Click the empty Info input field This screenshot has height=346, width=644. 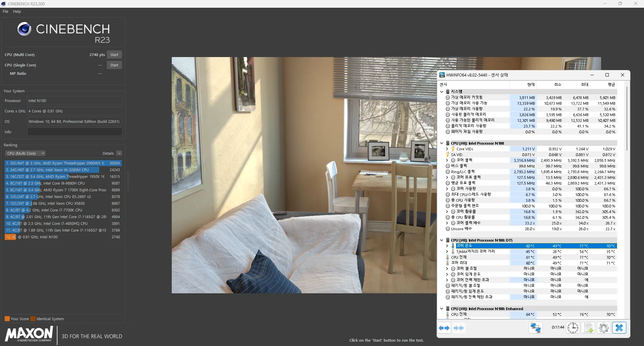click(74, 132)
